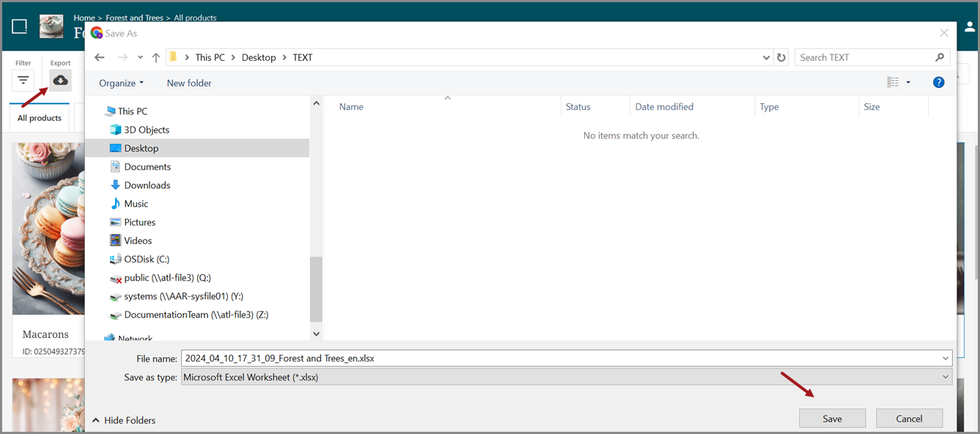The width and height of the screenshot is (980, 434).
Task: Expand the Organize dropdown menu
Action: (121, 83)
